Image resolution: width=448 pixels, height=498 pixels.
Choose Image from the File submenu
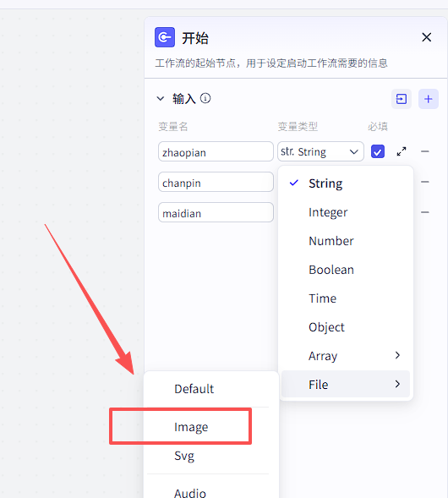click(191, 427)
